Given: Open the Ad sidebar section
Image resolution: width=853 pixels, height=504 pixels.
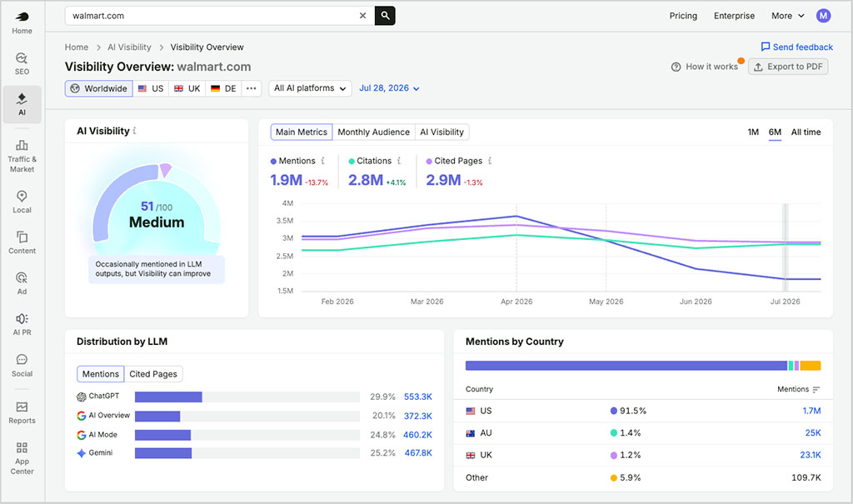Looking at the screenshot, I should tap(22, 283).
